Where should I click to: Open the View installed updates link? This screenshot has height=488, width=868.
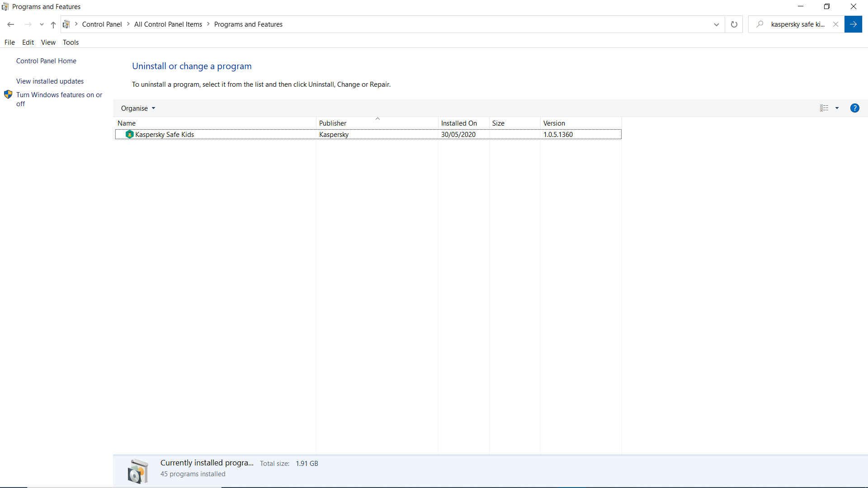(50, 81)
